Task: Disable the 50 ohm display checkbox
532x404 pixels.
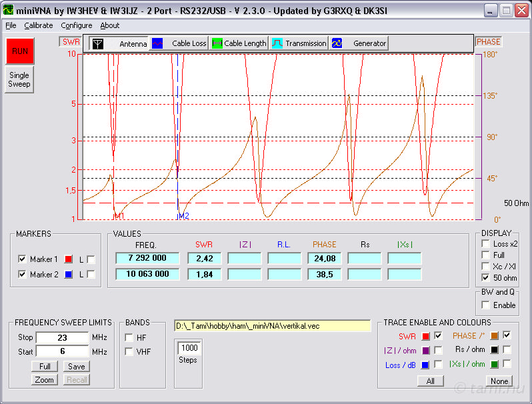Action: [x=485, y=277]
